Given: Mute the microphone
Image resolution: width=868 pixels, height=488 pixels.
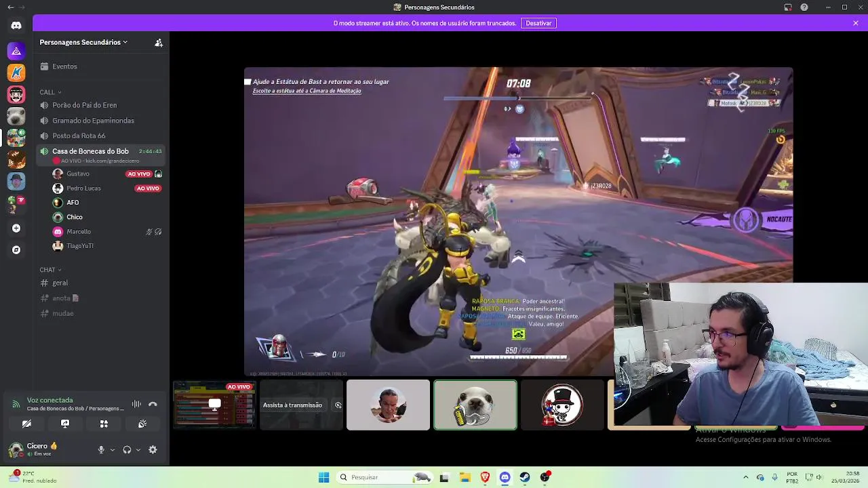Looking at the screenshot, I should coord(101,449).
